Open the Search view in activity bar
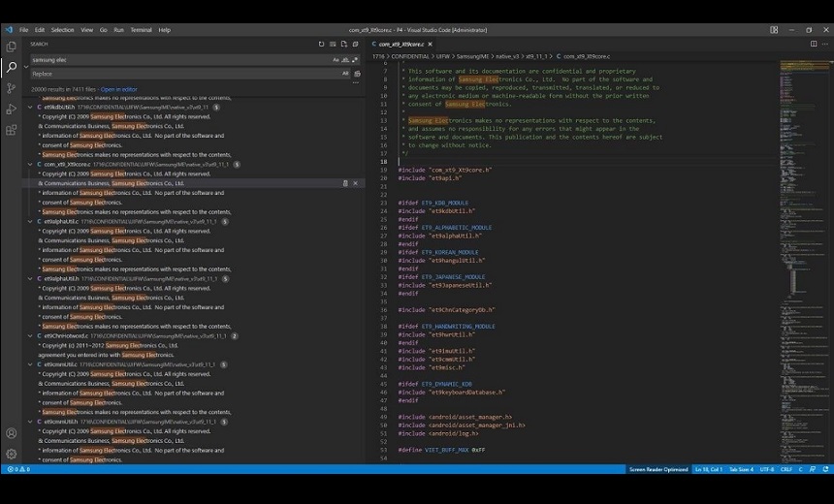834x504 pixels. tap(11, 67)
